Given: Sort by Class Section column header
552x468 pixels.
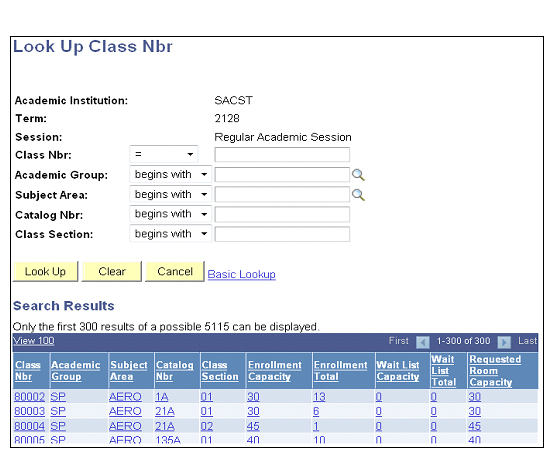Looking at the screenshot, I should pyautogui.click(x=220, y=371).
